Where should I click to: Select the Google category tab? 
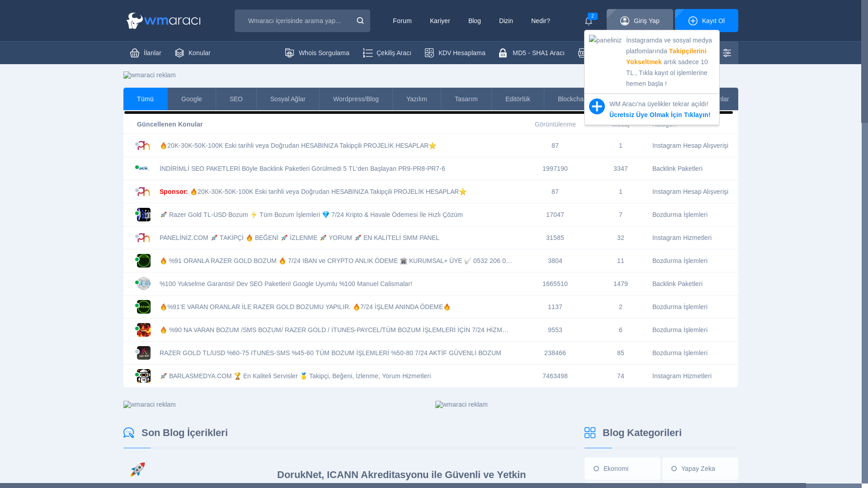pyautogui.click(x=192, y=99)
